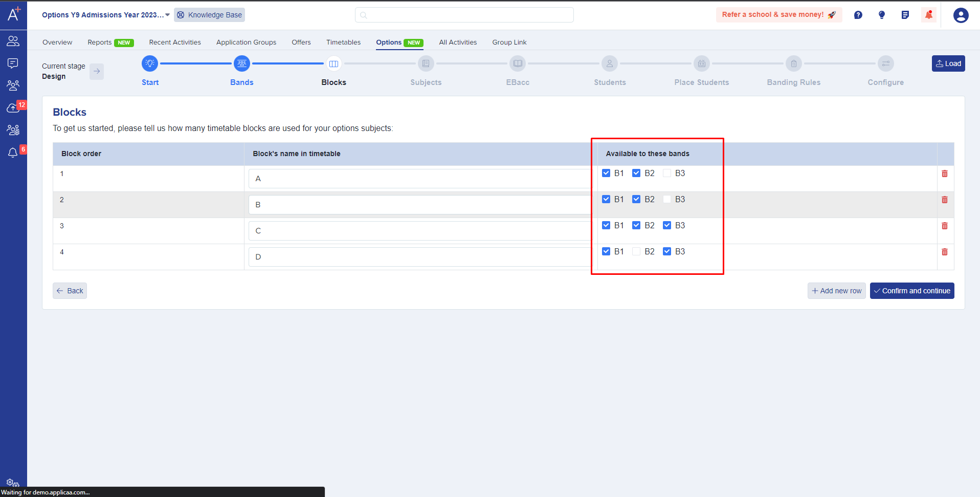
Task: Uncheck B1 for block C
Action: click(606, 225)
